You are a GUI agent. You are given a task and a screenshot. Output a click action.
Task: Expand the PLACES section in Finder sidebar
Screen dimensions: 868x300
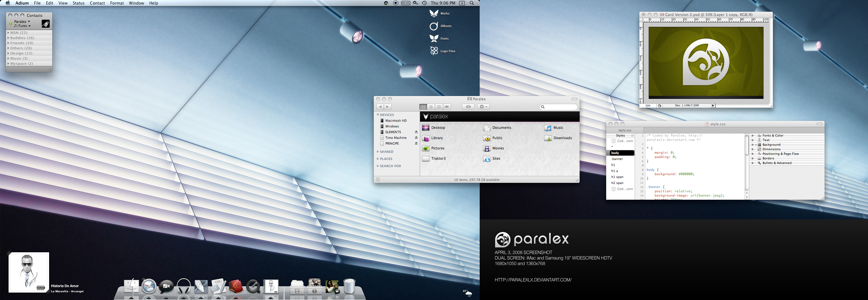tap(378, 159)
